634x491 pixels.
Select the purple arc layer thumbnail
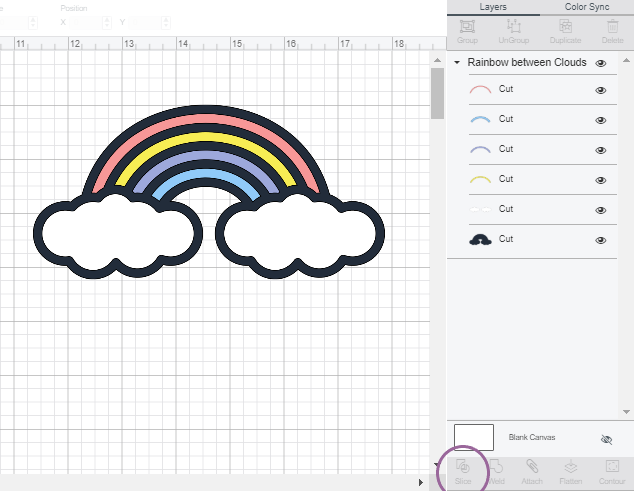point(480,149)
